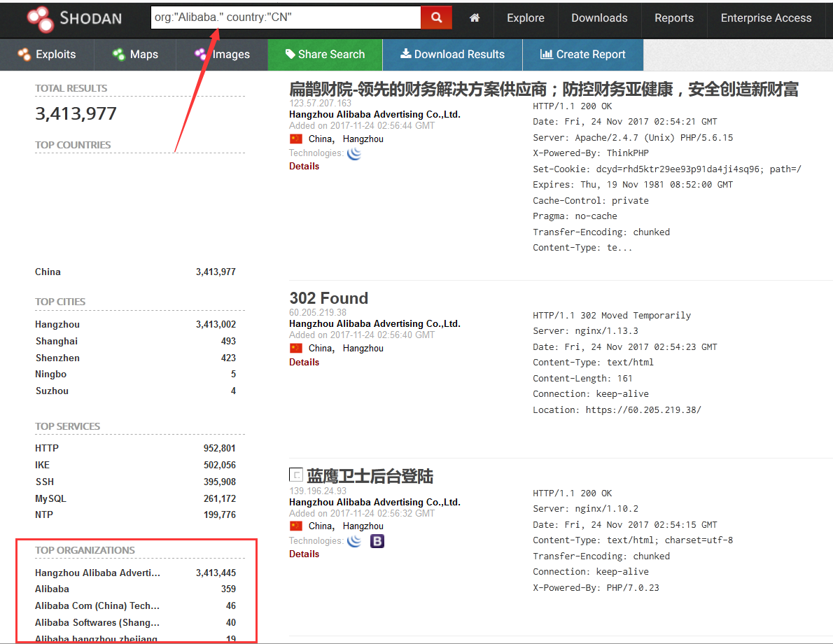The image size is (833, 644).
Task: Filter by Alibaba Com (China) Tech... organization
Action: pos(97,605)
